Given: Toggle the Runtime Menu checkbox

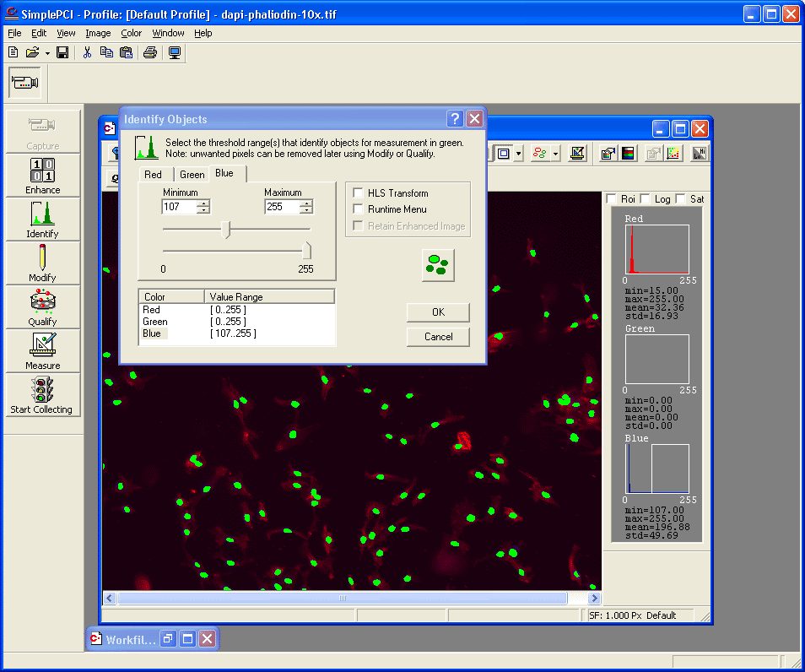Looking at the screenshot, I should [x=359, y=209].
